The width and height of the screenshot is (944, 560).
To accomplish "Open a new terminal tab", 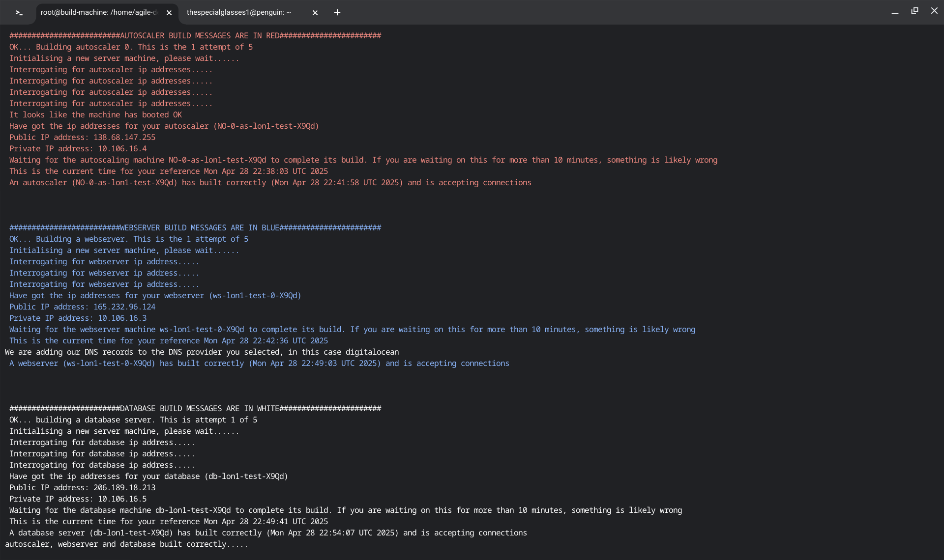I will coord(337,13).
